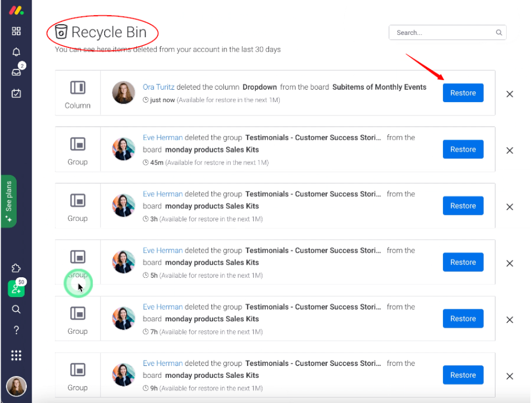This screenshot has width=532, height=403.
Task: Open the Ora Turitz profile link
Action: coord(158,87)
